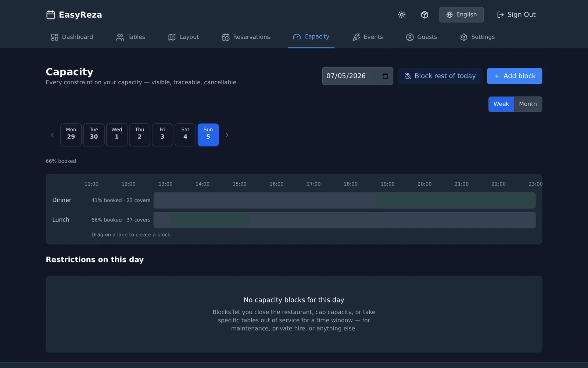This screenshot has width=588, height=368.
Task: Open the Guests tab
Action: pos(421,37)
